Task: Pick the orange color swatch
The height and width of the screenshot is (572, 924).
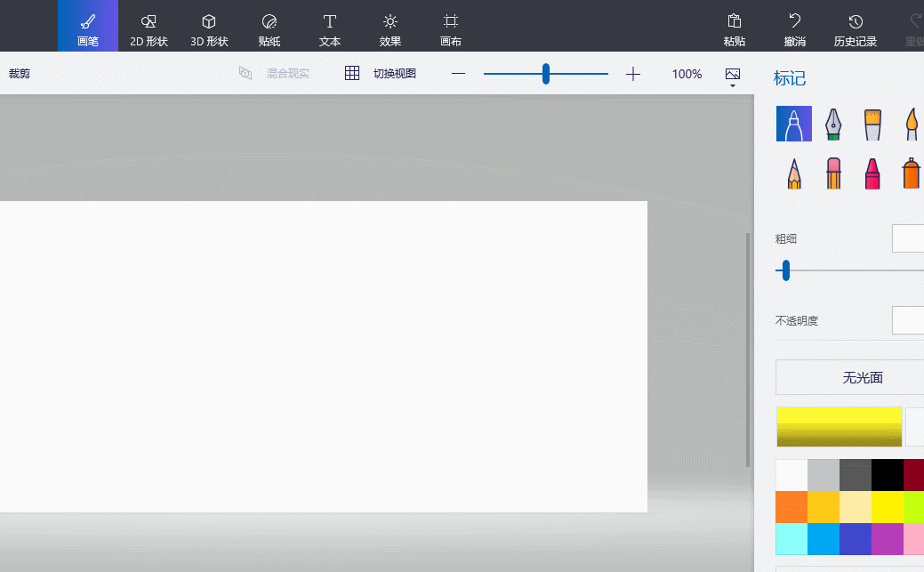Action: (791, 506)
